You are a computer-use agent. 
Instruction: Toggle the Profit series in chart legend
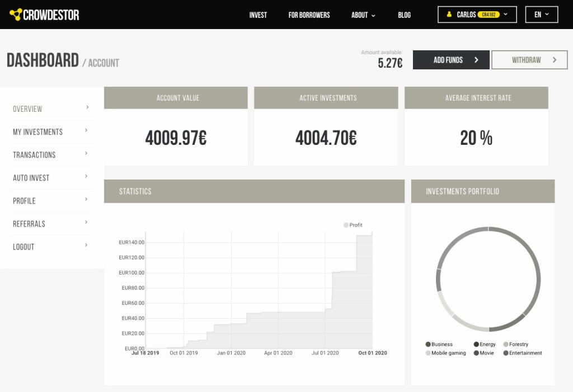(353, 225)
